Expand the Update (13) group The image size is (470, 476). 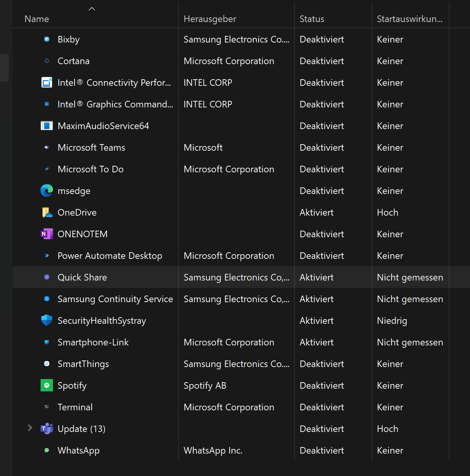[x=30, y=428]
